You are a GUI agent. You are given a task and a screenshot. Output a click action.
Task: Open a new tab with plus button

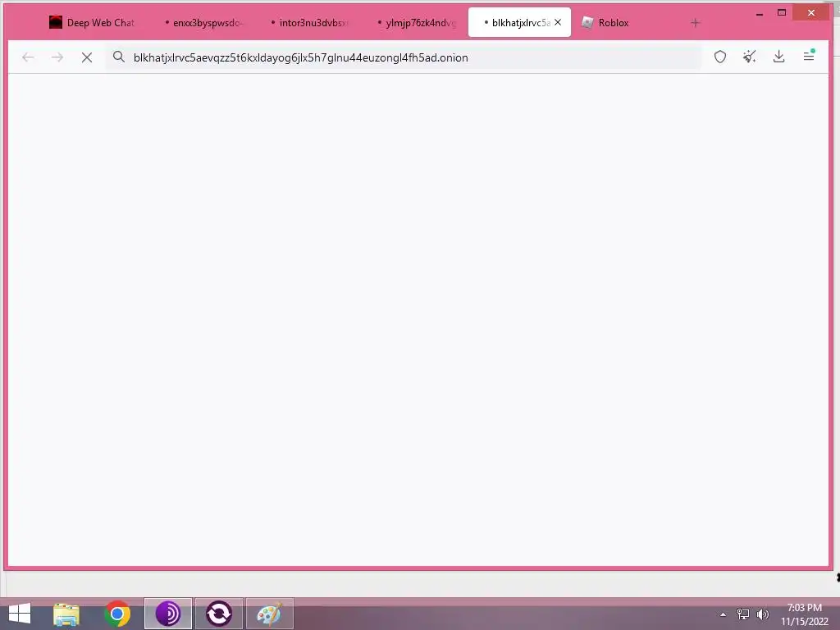[696, 22]
